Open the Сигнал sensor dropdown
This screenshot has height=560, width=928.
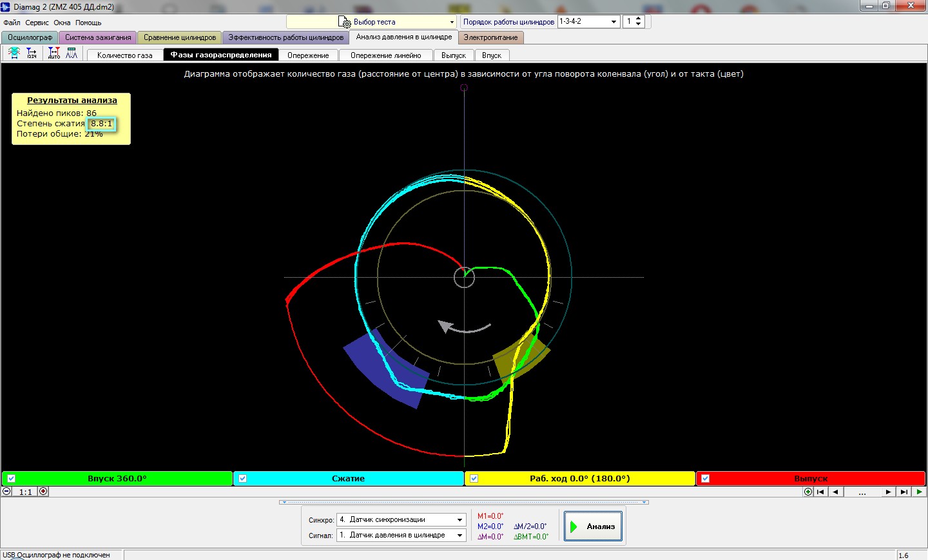pos(459,535)
